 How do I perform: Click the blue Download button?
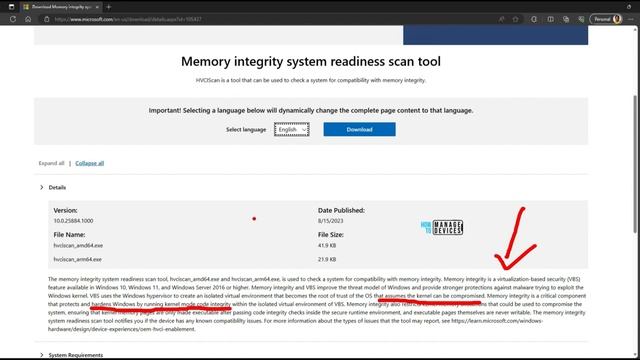(359, 129)
